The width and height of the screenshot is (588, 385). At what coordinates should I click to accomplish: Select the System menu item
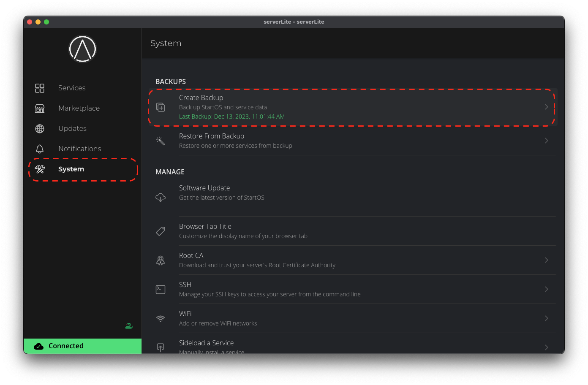tap(71, 169)
